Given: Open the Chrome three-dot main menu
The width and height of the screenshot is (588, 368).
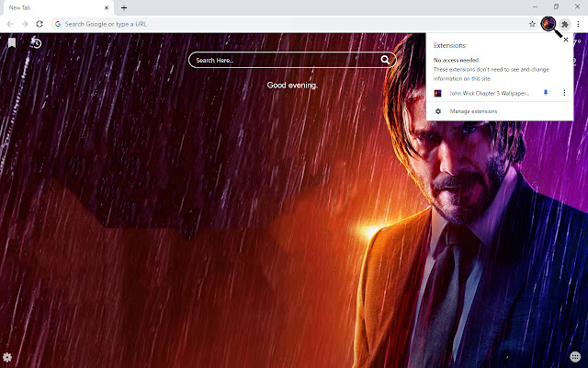Looking at the screenshot, I should click(x=578, y=24).
